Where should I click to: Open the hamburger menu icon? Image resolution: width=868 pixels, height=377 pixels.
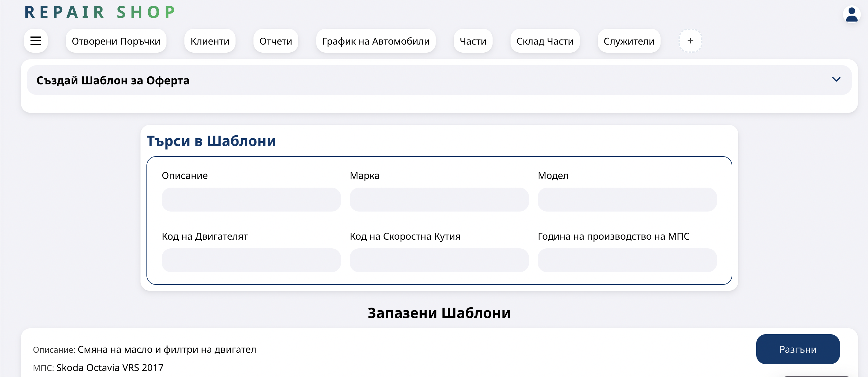tap(36, 41)
